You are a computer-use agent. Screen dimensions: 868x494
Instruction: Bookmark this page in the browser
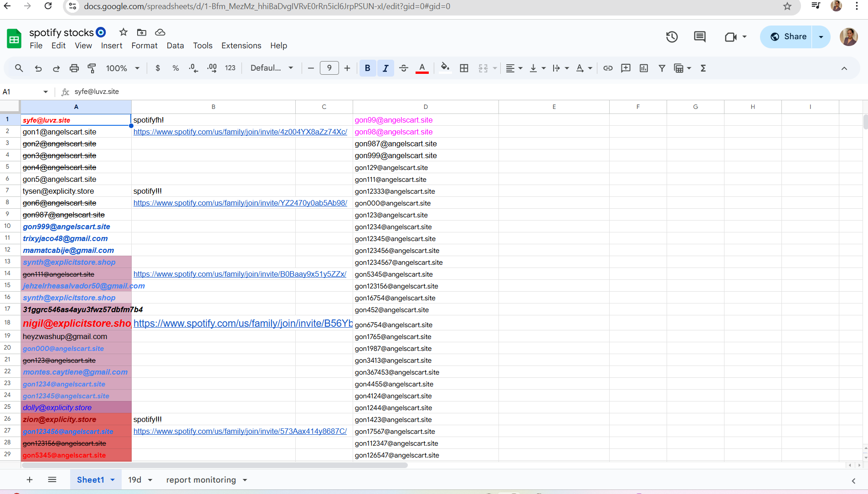coord(787,6)
